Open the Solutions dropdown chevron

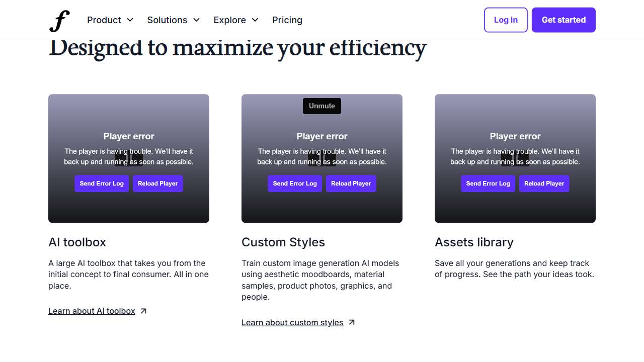tap(197, 20)
